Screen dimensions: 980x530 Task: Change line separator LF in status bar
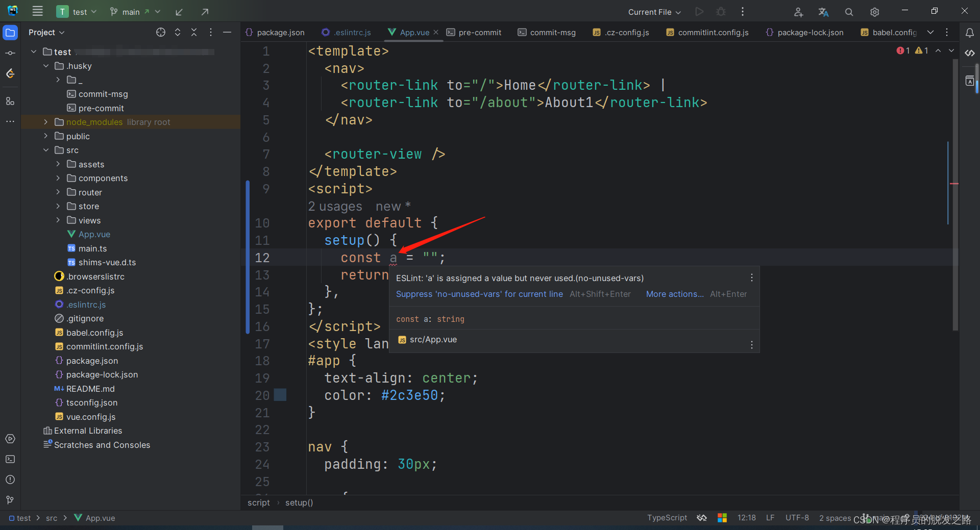coord(770,518)
